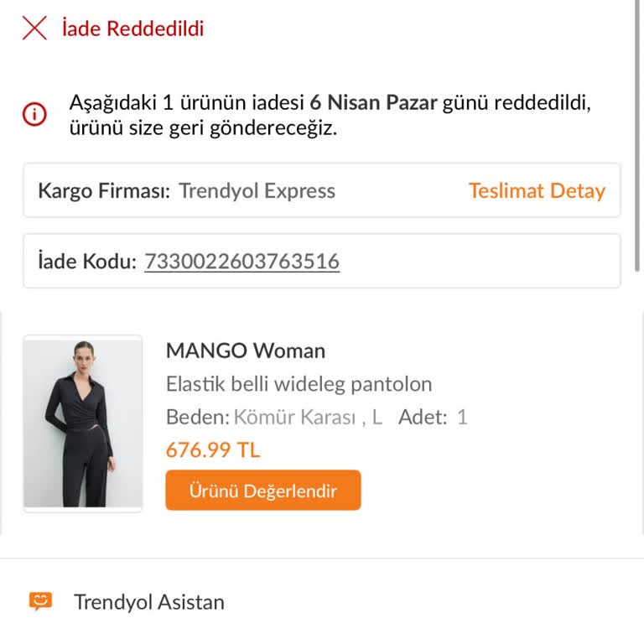The width and height of the screenshot is (644, 644).
Task: Click the Adet quantity value
Action: (462, 417)
